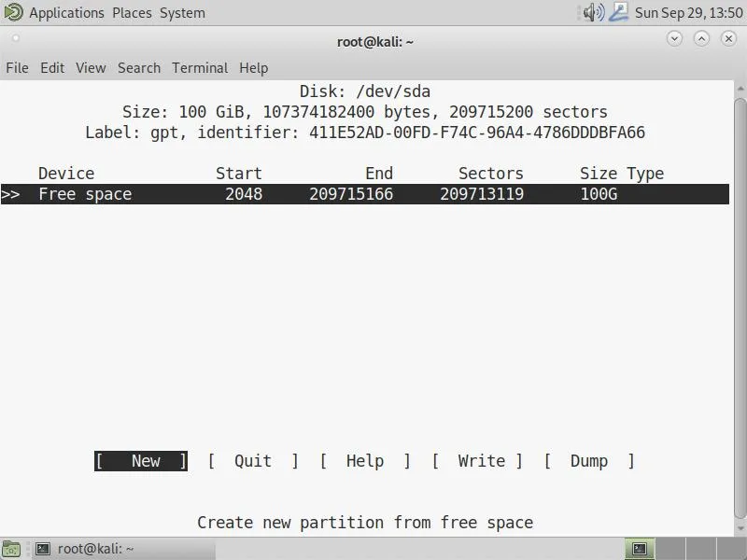Click scrollbar up arrow
The width and height of the screenshot is (747, 560).
pos(740,89)
